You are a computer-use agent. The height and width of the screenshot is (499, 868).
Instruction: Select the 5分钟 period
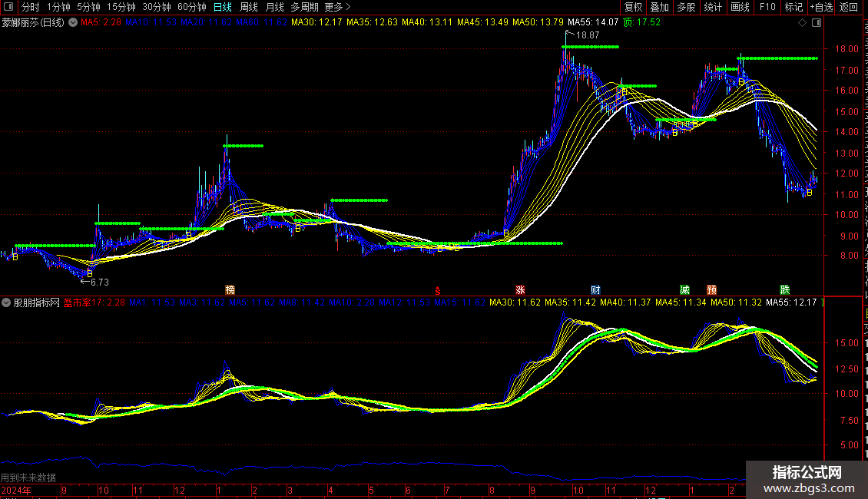click(x=88, y=7)
